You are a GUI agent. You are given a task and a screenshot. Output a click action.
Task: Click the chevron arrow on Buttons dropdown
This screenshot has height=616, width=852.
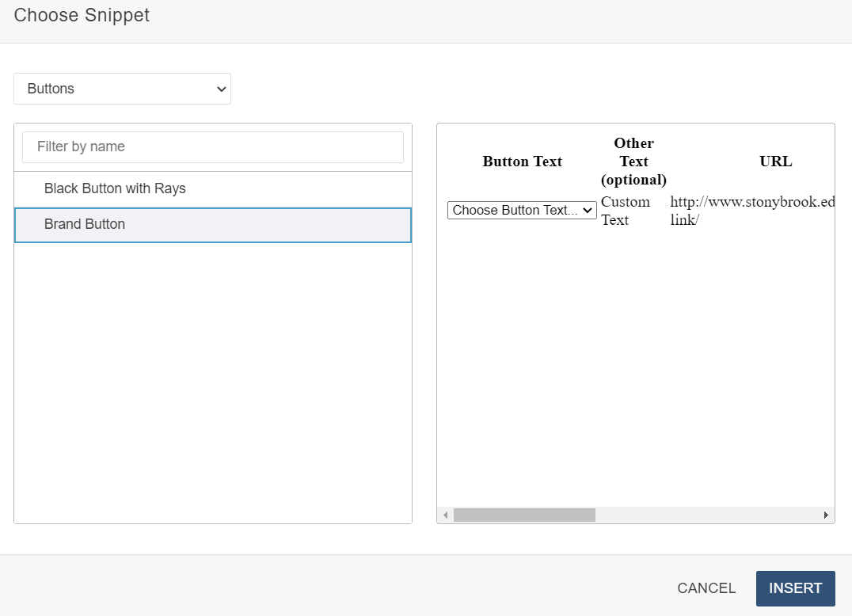221,89
